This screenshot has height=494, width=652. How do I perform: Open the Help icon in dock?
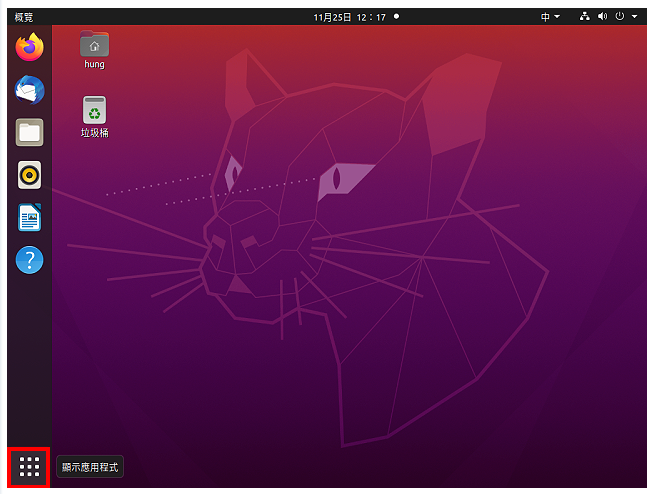[29, 260]
